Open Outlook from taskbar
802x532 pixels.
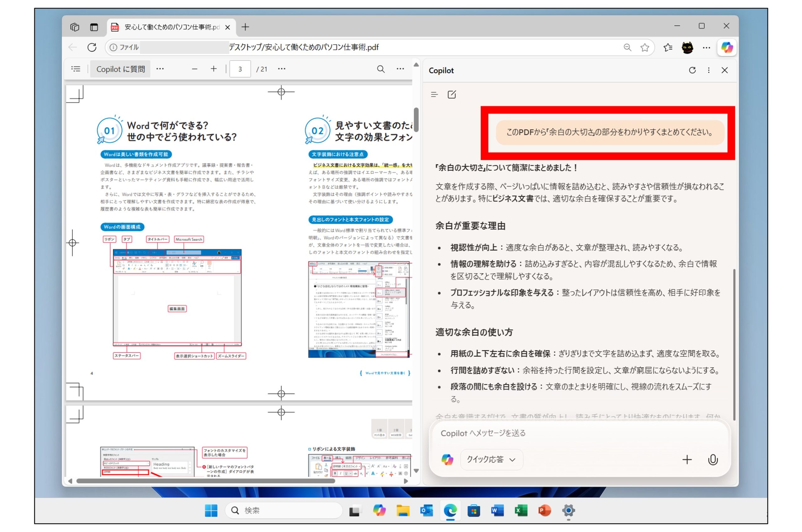pos(426,510)
